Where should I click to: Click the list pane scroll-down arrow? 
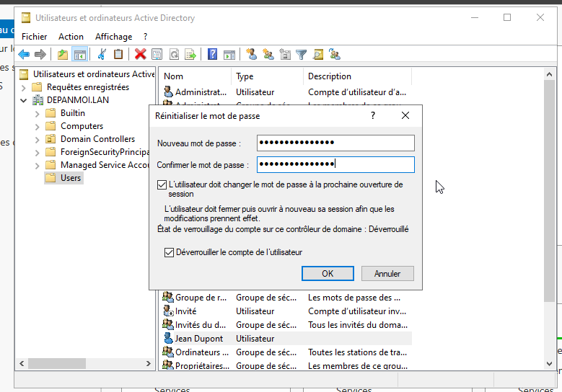(x=549, y=363)
